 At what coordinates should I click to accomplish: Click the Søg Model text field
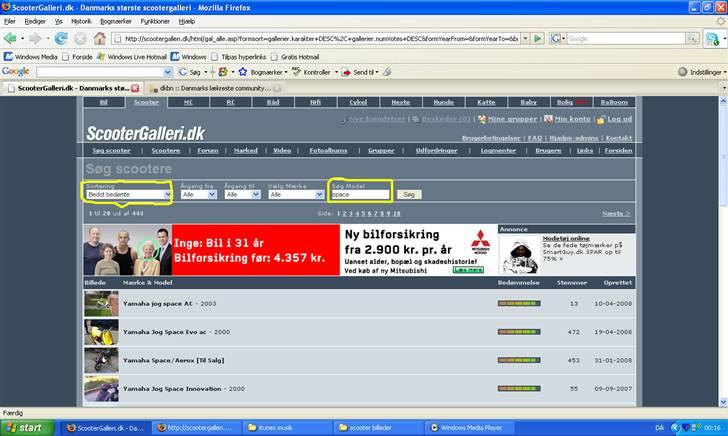click(359, 194)
